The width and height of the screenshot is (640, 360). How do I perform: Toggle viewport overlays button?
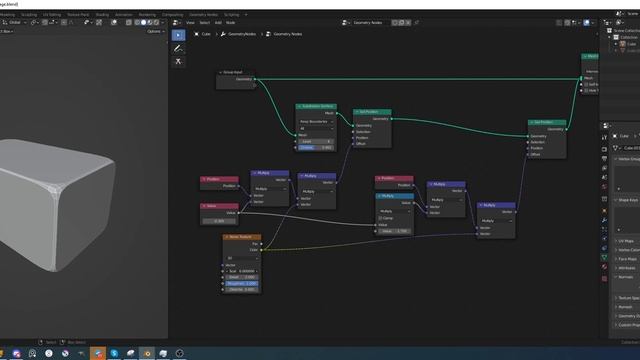click(114, 22)
